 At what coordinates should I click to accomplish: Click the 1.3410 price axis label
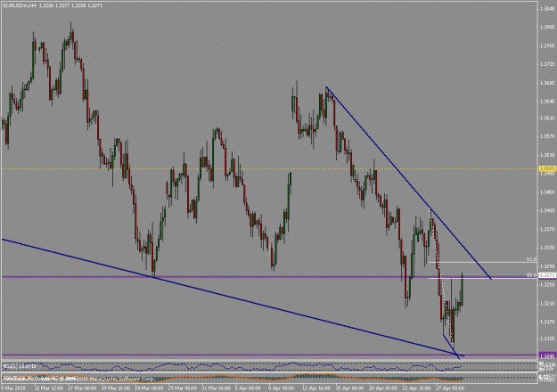(547, 210)
